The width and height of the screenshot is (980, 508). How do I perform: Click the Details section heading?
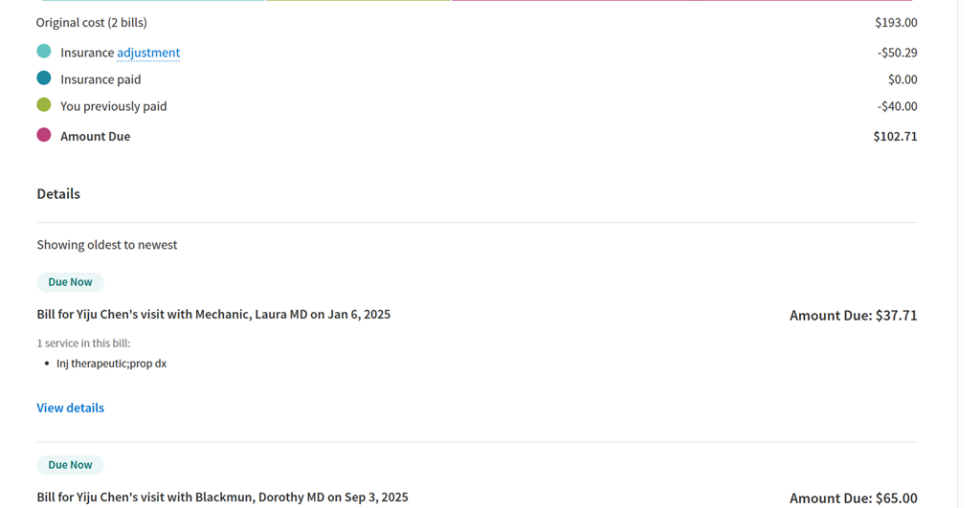click(58, 193)
